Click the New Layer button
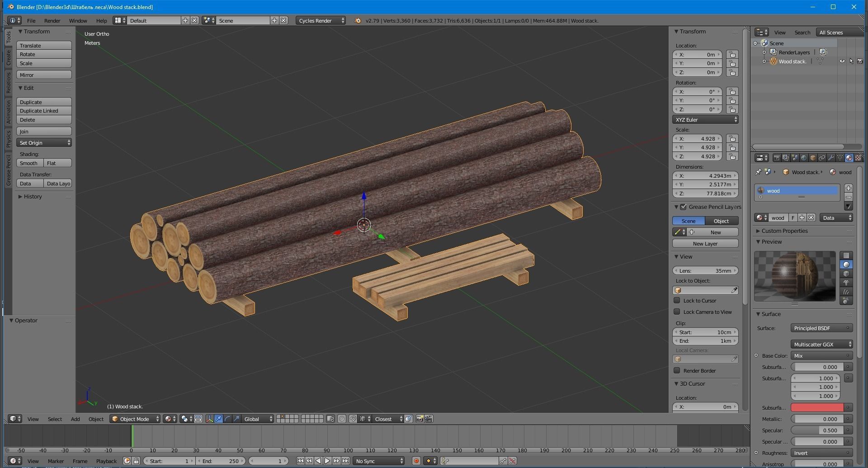This screenshot has width=868, height=468. 705,243
